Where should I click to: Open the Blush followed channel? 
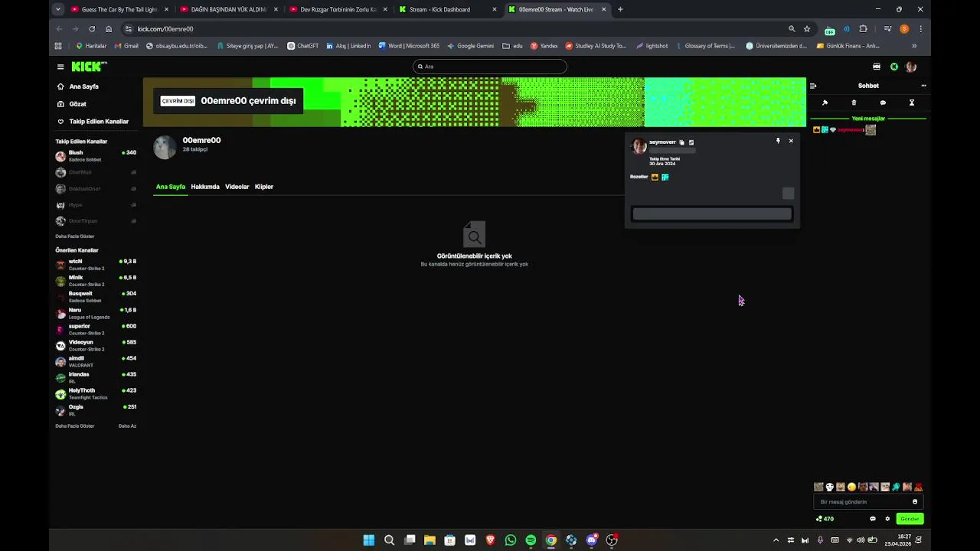click(96, 156)
